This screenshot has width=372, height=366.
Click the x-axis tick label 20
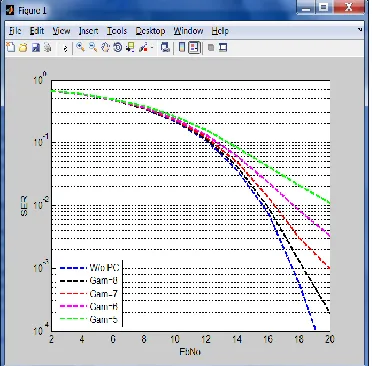[x=330, y=339]
